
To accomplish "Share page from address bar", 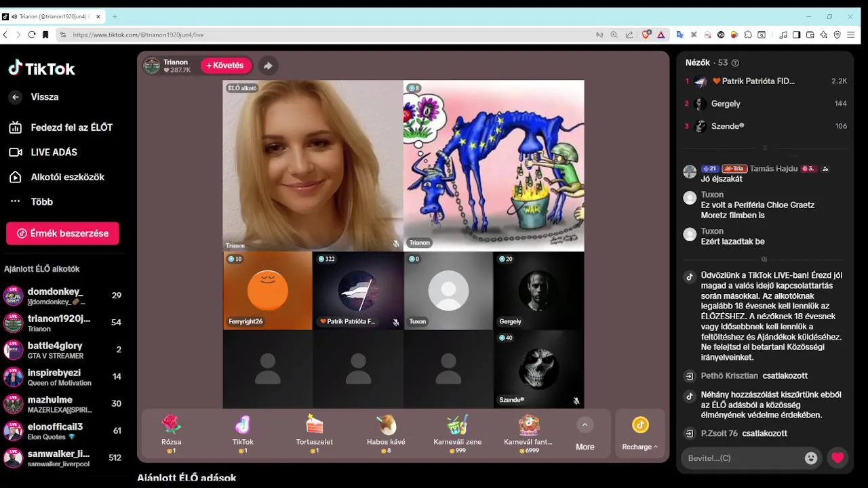I will coord(629,35).
